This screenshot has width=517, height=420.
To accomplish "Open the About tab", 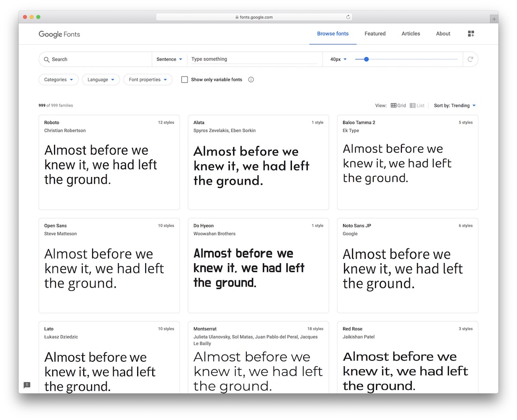I will [443, 34].
